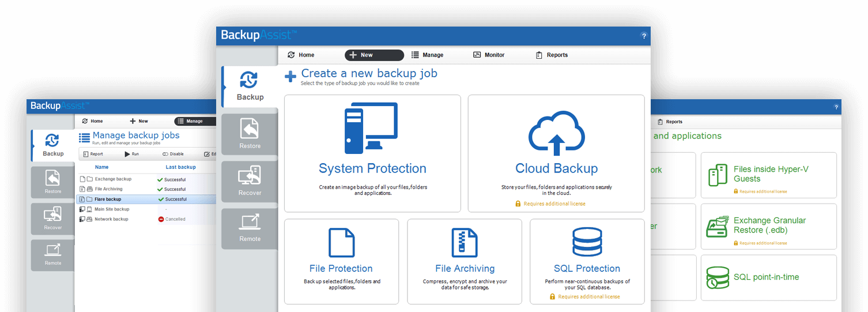Select Main Site backup job row
The height and width of the screenshot is (312, 868).
146,209
